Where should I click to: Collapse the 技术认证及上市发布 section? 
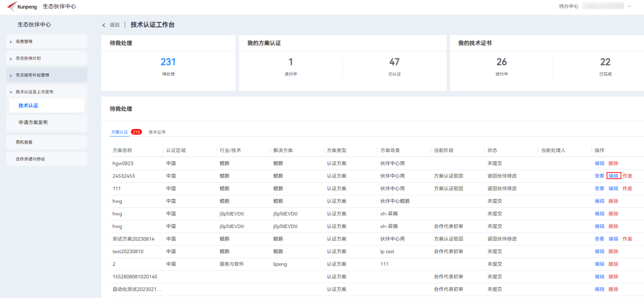point(47,92)
